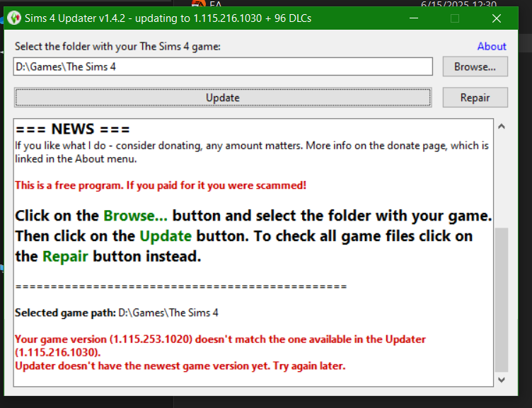Screen dimensions: 532x408
Task: Start the update with the Update button
Action: tap(223, 98)
